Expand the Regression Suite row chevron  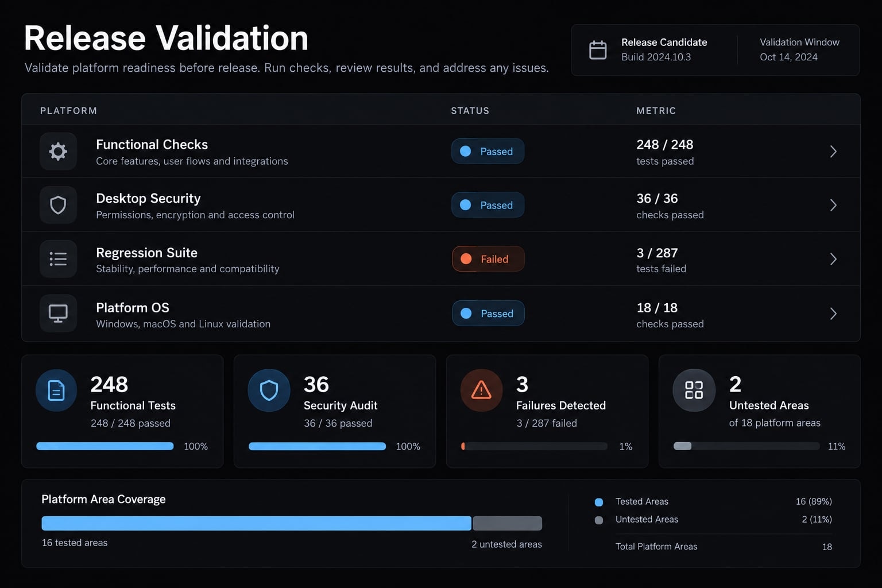(833, 259)
